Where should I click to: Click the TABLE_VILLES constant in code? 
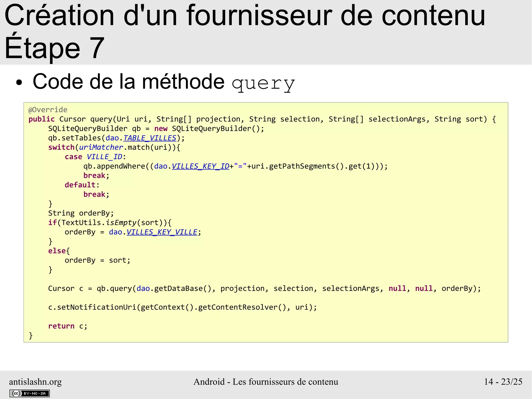(150, 138)
